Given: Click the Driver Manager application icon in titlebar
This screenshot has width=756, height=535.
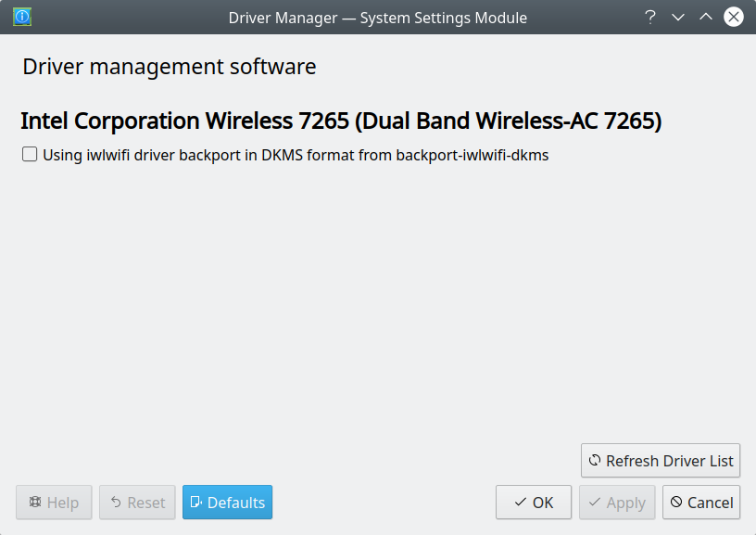Looking at the screenshot, I should 20,16.
